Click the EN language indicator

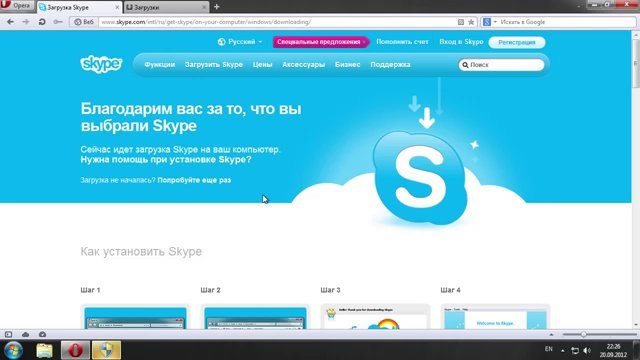click(x=549, y=349)
